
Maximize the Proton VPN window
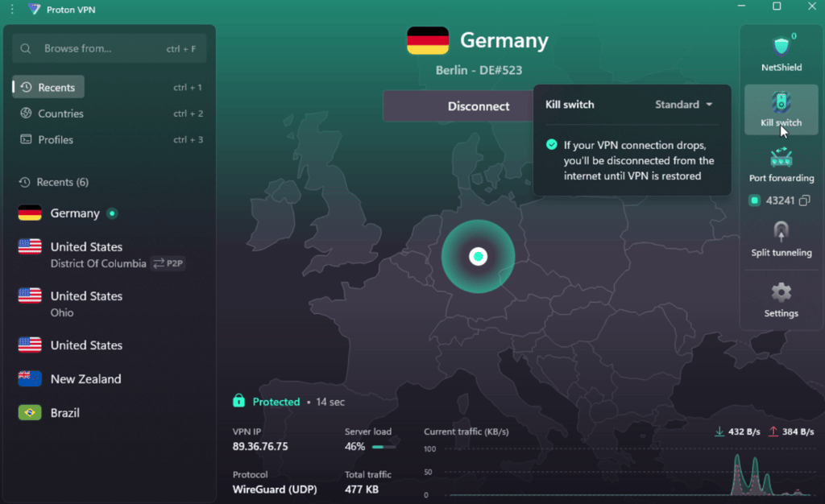(x=777, y=6)
